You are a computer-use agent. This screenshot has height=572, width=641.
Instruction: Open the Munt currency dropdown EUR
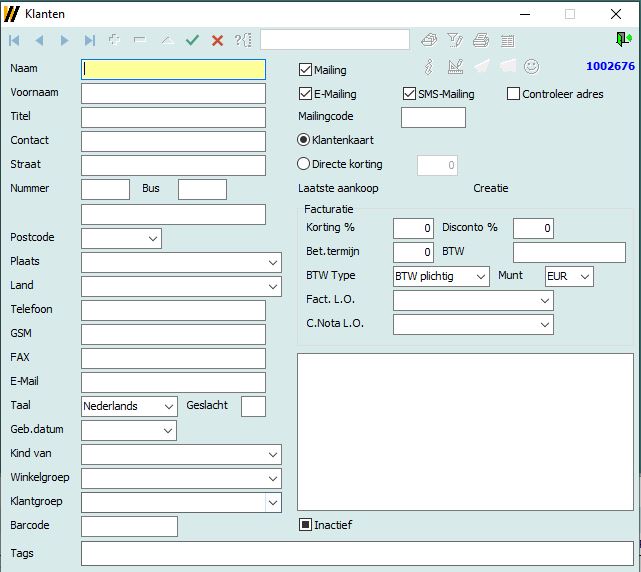pos(585,277)
